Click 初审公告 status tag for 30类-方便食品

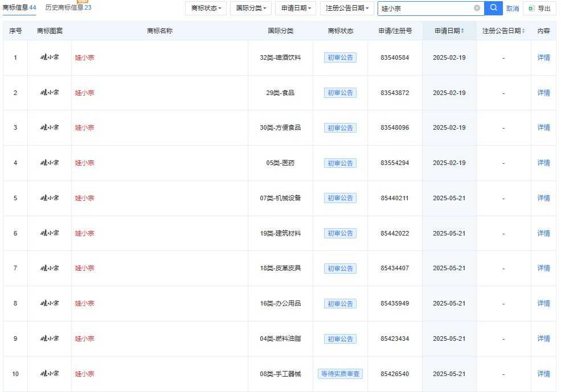point(340,128)
